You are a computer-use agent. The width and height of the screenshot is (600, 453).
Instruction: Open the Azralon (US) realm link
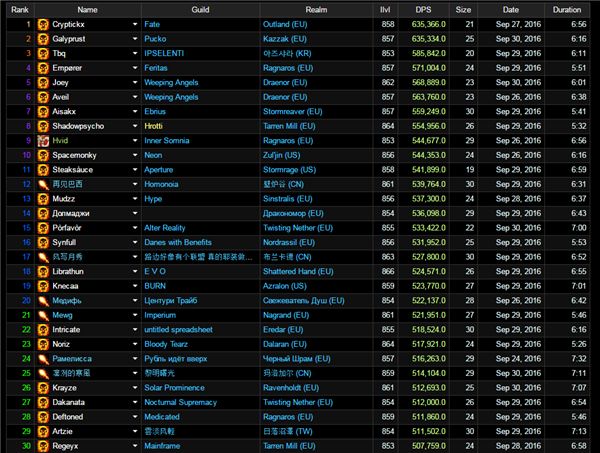pos(285,286)
